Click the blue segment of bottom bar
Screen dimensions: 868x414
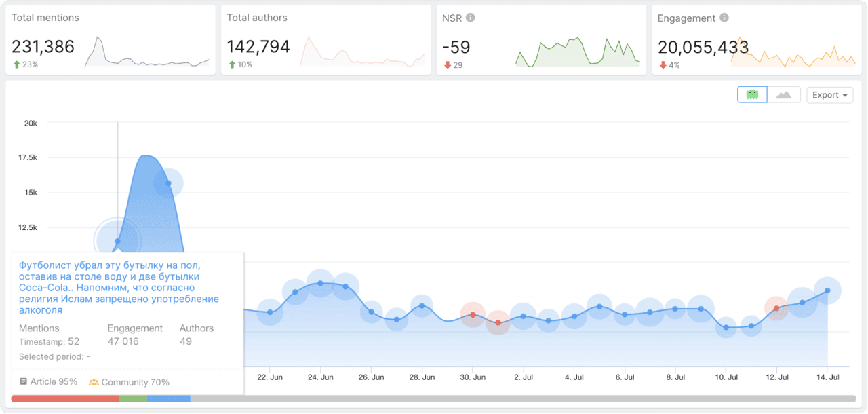click(169, 399)
